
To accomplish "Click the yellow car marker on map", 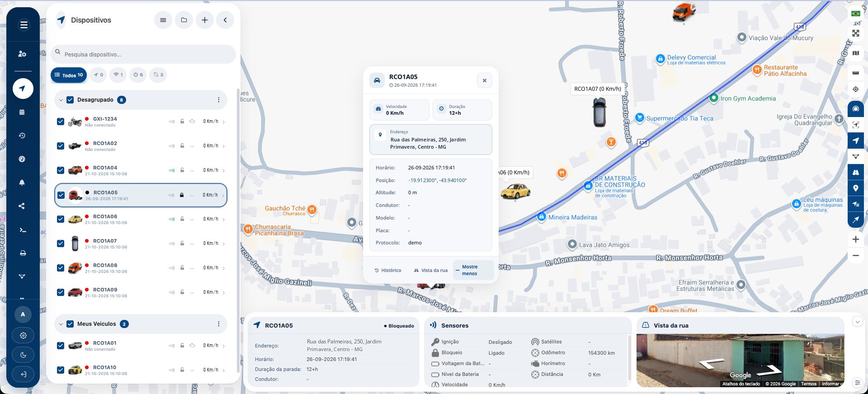I will click(515, 192).
